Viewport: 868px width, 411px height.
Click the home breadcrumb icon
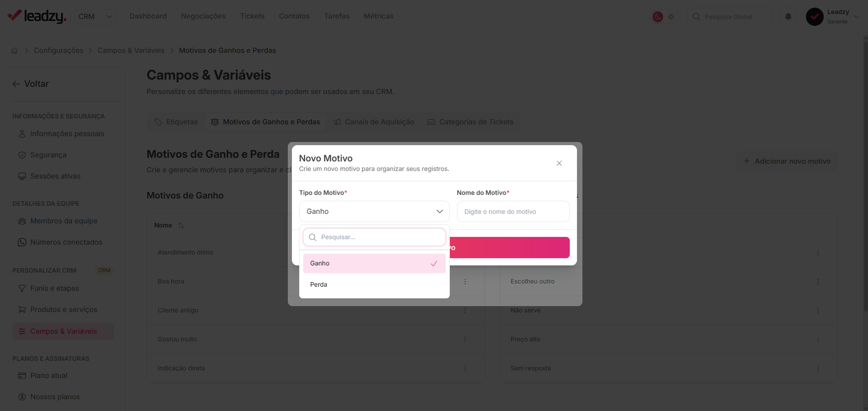tap(14, 51)
